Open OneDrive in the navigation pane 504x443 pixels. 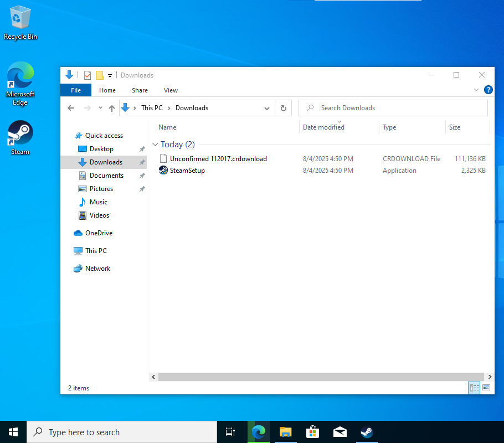99,233
